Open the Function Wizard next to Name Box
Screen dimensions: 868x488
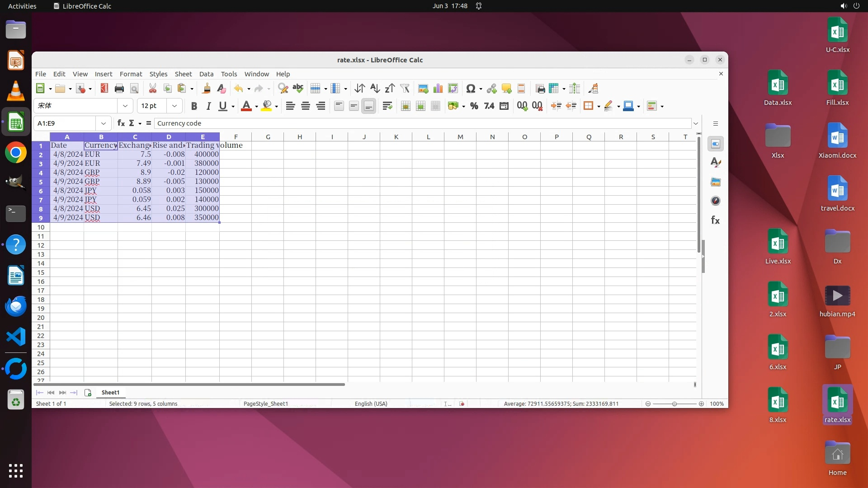click(x=121, y=123)
